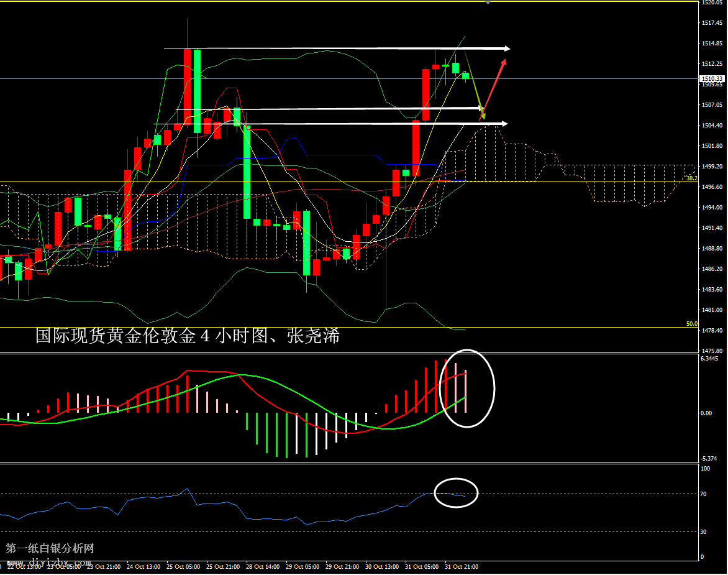
Task: Click the 38.2 Fibonacci level label
Action: pyautogui.click(x=691, y=178)
